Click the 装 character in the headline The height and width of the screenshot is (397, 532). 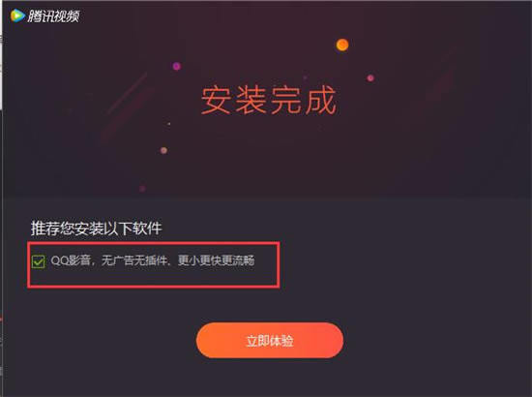point(251,100)
